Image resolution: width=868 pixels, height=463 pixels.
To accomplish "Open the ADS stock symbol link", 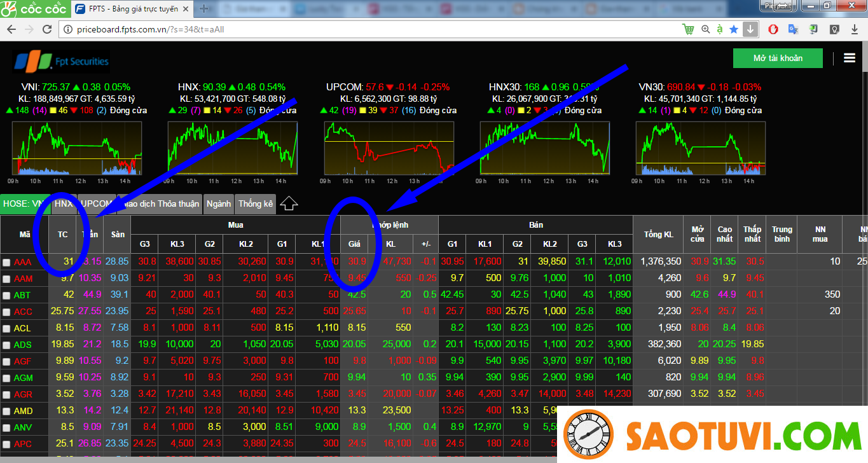I will coord(22,345).
